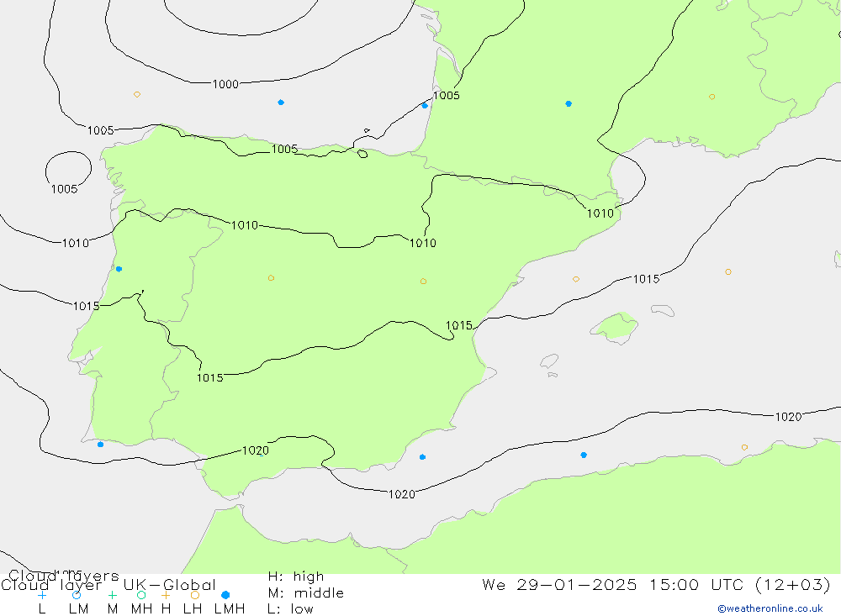841x616 pixels.
Task: Click the blue cloud marker on Portugal's northern coast
Action: tap(119, 269)
